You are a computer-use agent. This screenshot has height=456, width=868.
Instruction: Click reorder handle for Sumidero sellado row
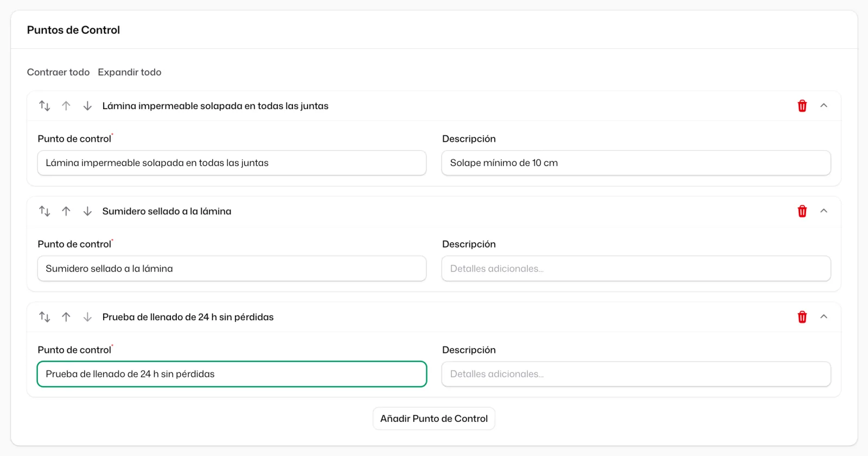click(44, 211)
